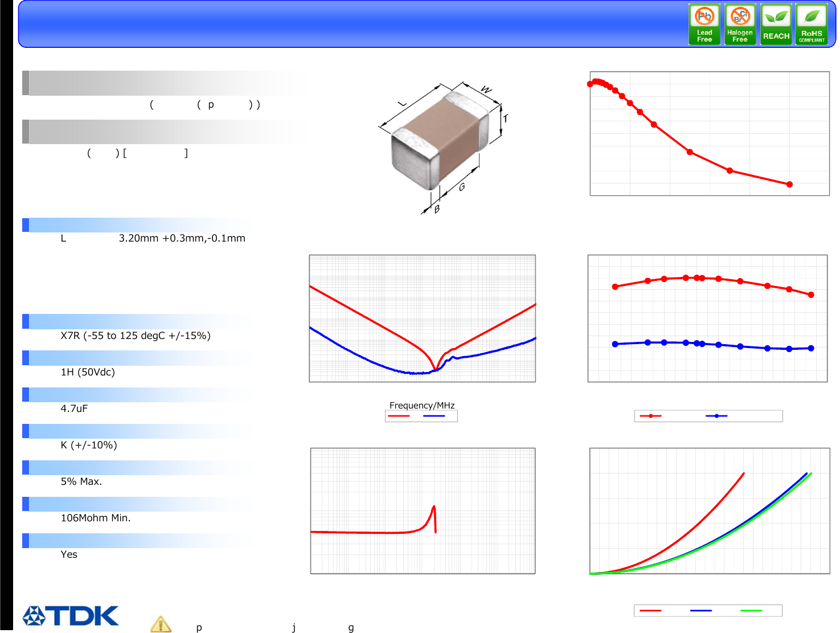
Task: Click the blue dotted-marker legend swatch
Action: (x=716, y=416)
